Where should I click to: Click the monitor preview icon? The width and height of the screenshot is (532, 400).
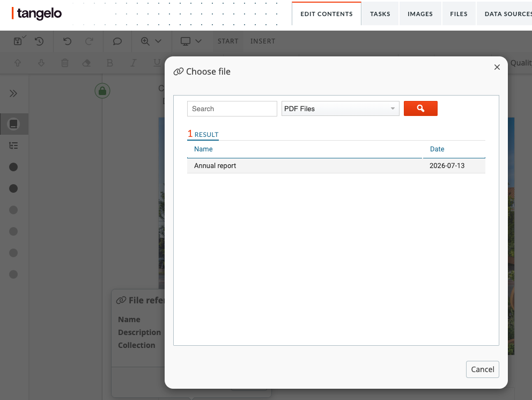(x=185, y=41)
